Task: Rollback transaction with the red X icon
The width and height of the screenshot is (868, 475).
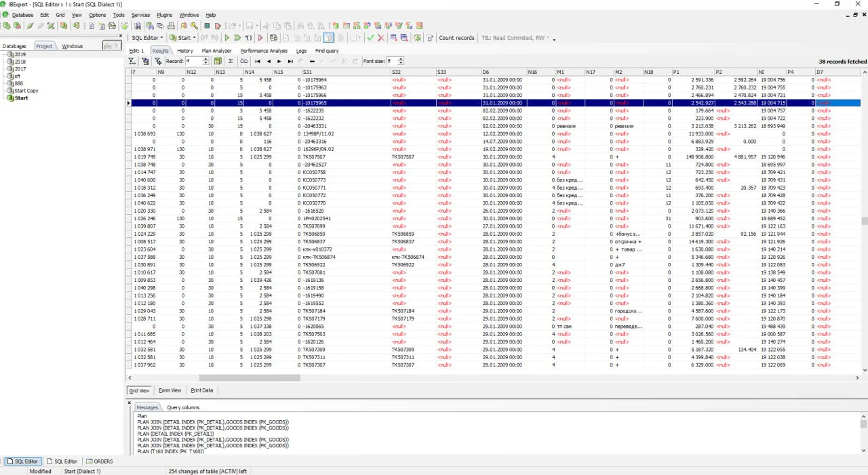Action: [381, 38]
